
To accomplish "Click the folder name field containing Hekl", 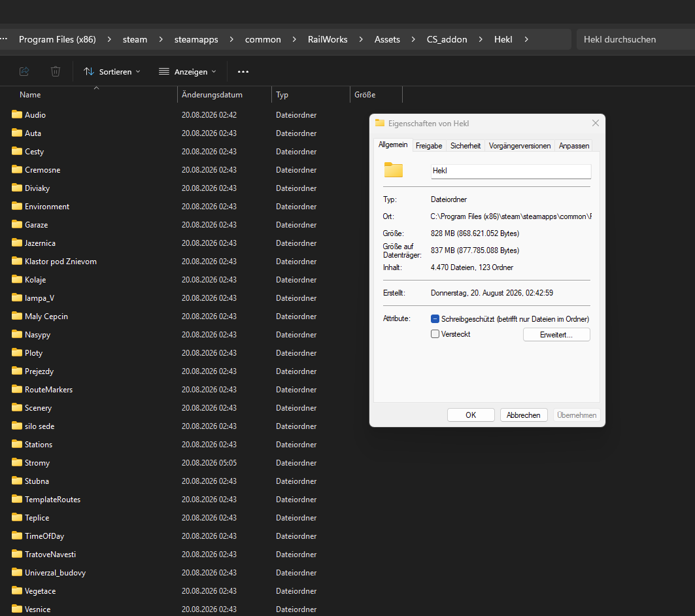I will point(511,171).
